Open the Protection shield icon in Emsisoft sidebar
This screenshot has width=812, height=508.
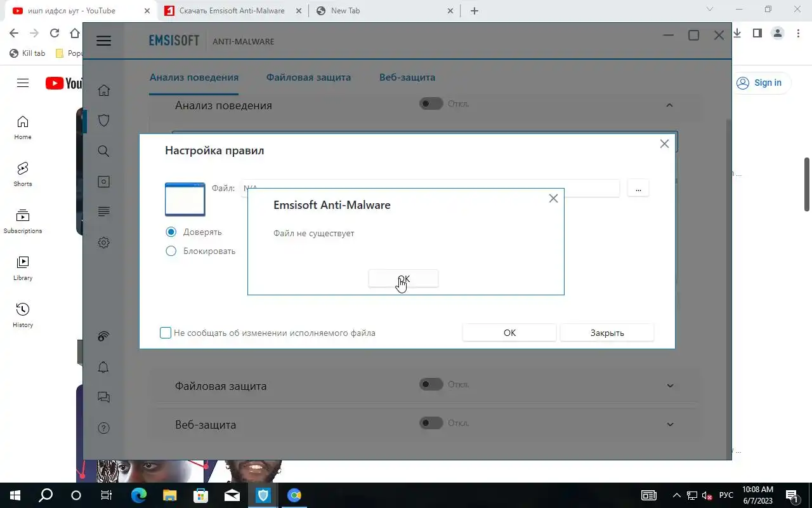tap(104, 121)
